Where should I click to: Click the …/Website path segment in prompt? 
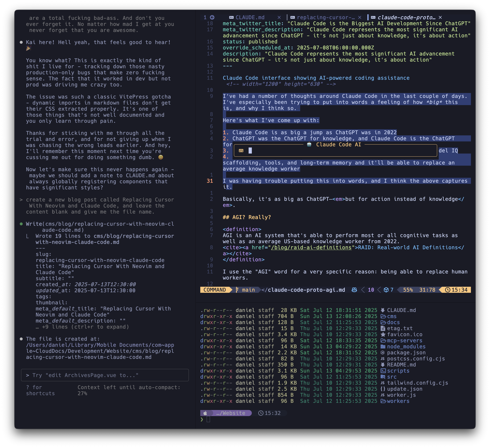[x=231, y=413]
